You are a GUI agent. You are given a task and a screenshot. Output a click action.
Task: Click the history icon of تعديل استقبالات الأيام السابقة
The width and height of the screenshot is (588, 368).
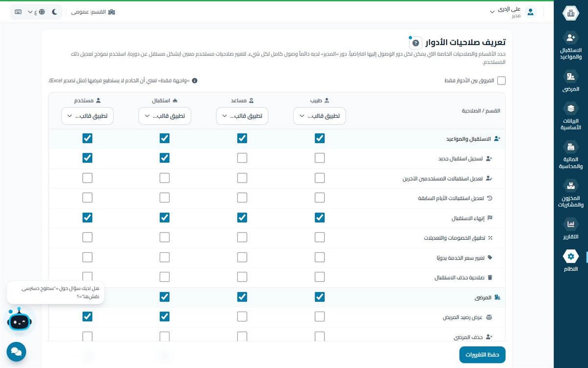(x=490, y=198)
